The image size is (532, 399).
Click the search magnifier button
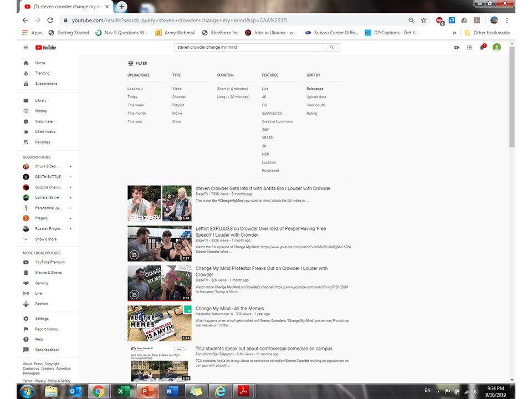coord(332,48)
